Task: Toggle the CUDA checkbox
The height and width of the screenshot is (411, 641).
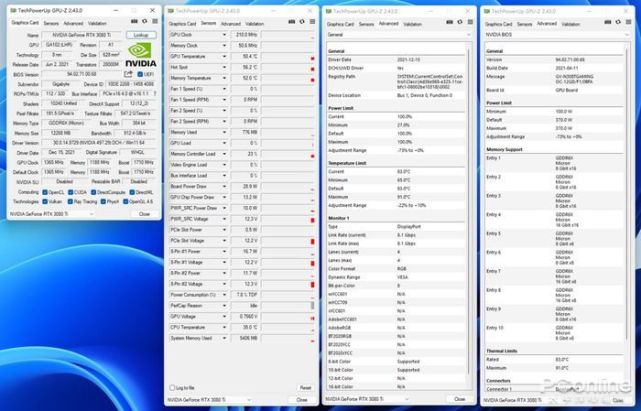Action: point(71,192)
